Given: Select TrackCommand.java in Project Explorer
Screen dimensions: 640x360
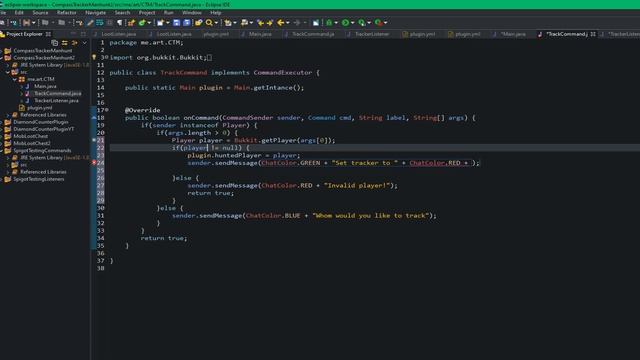Looking at the screenshot, I should [57, 93].
